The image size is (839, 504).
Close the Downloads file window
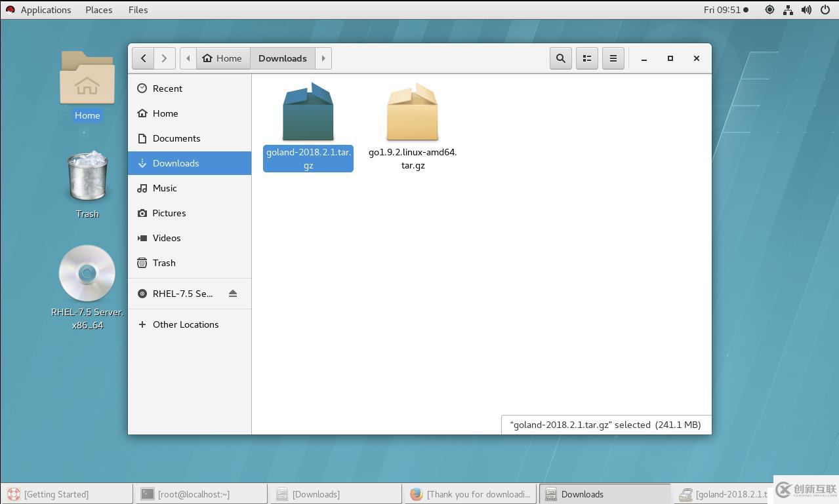tap(697, 58)
